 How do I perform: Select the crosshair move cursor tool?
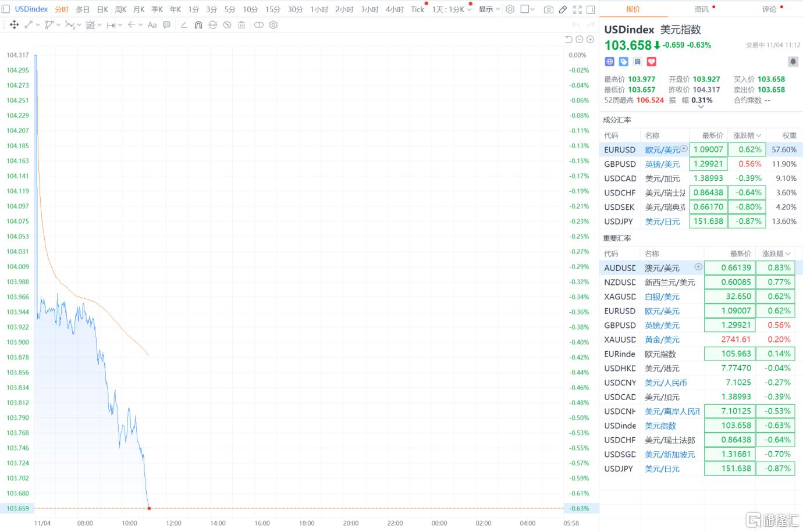(14, 25)
